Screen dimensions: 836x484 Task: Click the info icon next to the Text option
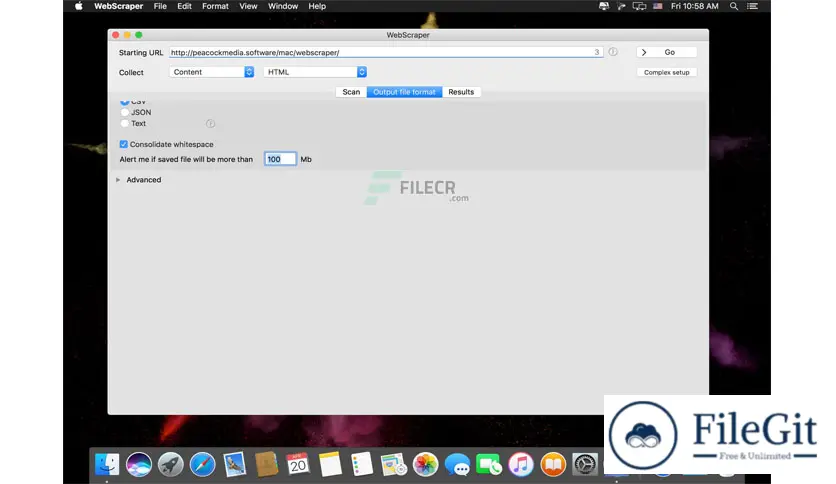point(211,124)
